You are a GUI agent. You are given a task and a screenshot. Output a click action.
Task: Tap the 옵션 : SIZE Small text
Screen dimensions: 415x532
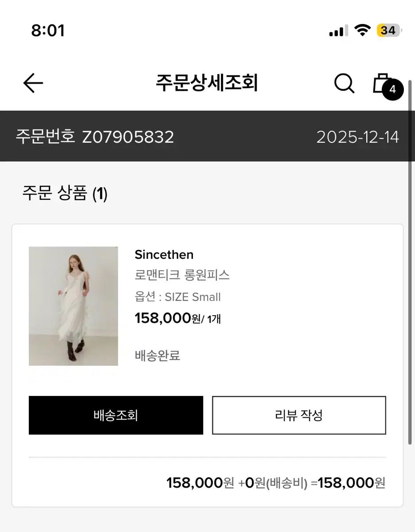point(178,297)
